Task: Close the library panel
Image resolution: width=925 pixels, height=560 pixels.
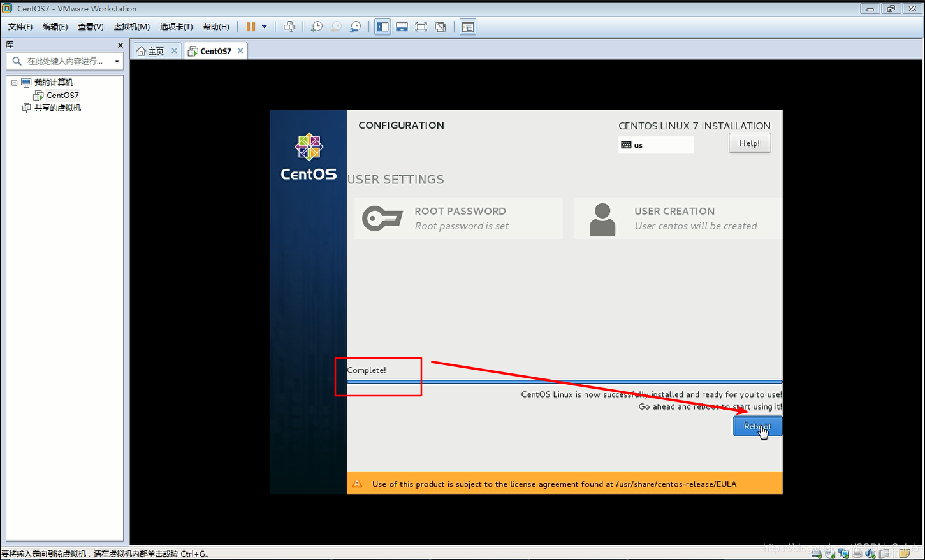Action: 120,45
